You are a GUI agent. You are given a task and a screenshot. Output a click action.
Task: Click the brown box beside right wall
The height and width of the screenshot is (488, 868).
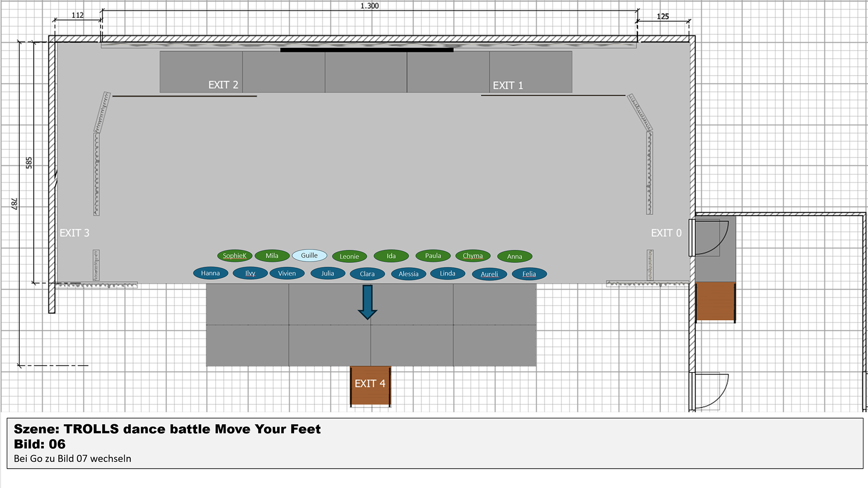(x=715, y=301)
